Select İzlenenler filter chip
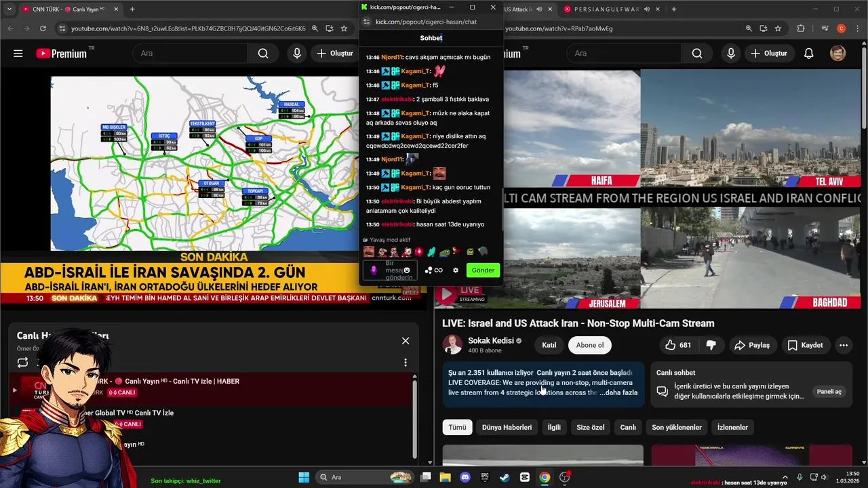This screenshot has width=868, height=488. (x=732, y=428)
